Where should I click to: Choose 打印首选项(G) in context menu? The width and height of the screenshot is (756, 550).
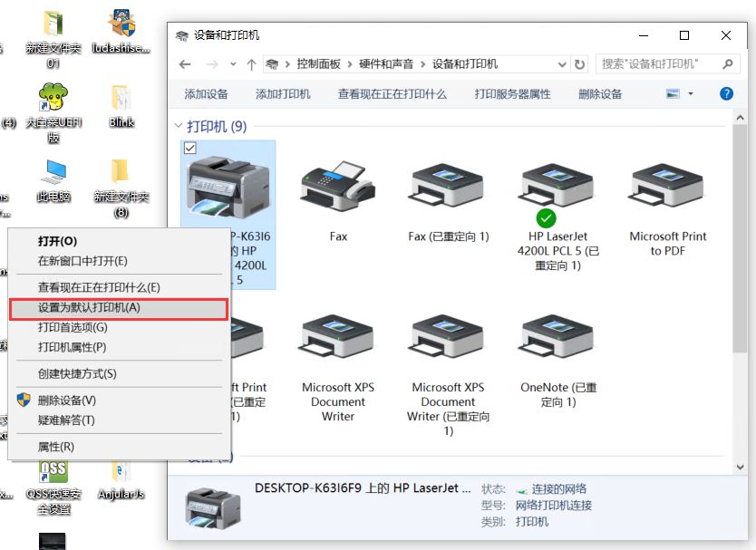click(119, 327)
